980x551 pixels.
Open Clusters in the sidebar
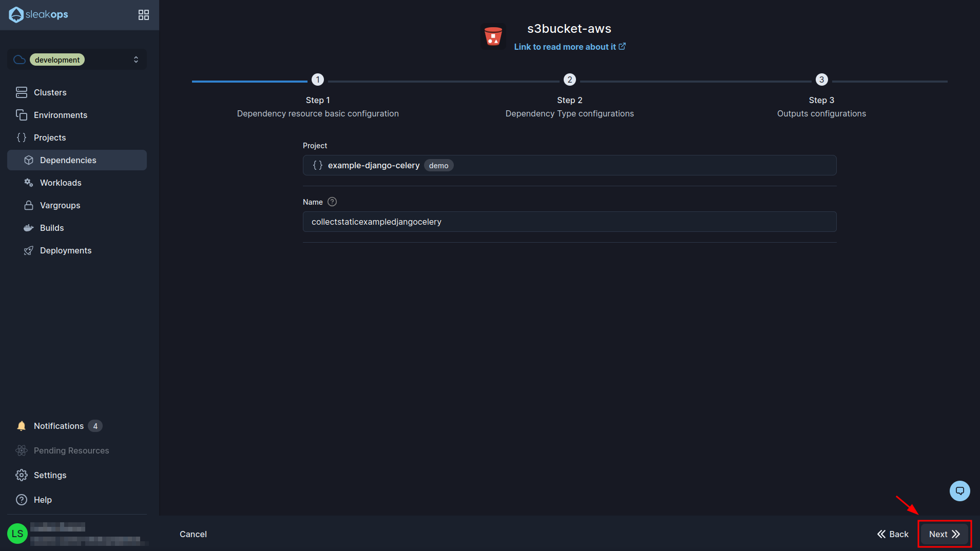(x=77, y=92)
